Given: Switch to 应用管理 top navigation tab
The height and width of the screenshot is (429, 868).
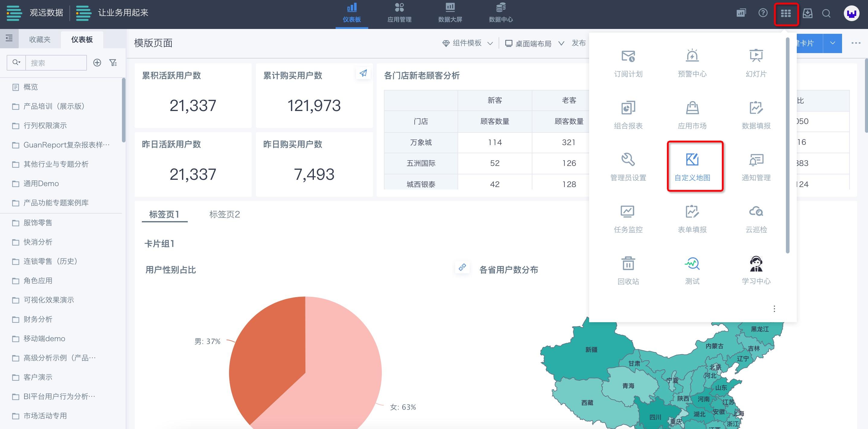Looking at the screenshot, I should point(399,14).
